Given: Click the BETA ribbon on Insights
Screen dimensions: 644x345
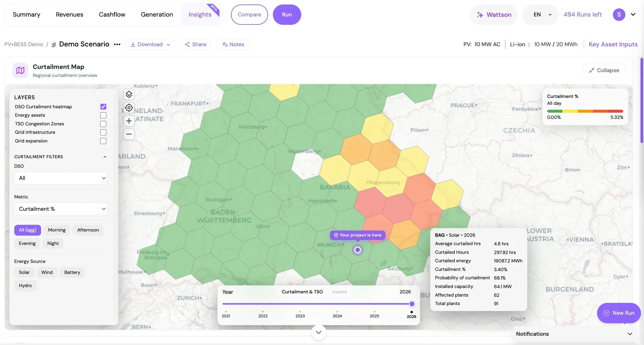Looking at the screenshot, I should (x=214, y=8).
